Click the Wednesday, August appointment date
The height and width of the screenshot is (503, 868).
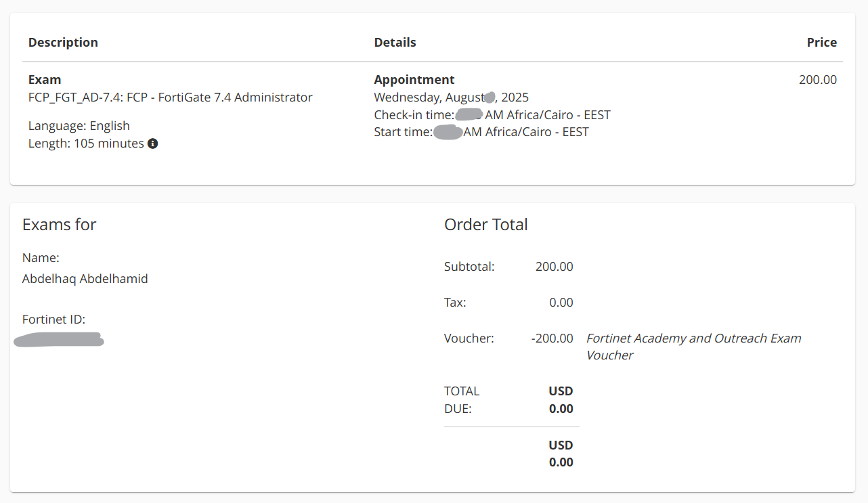click(x=451, y=97)
